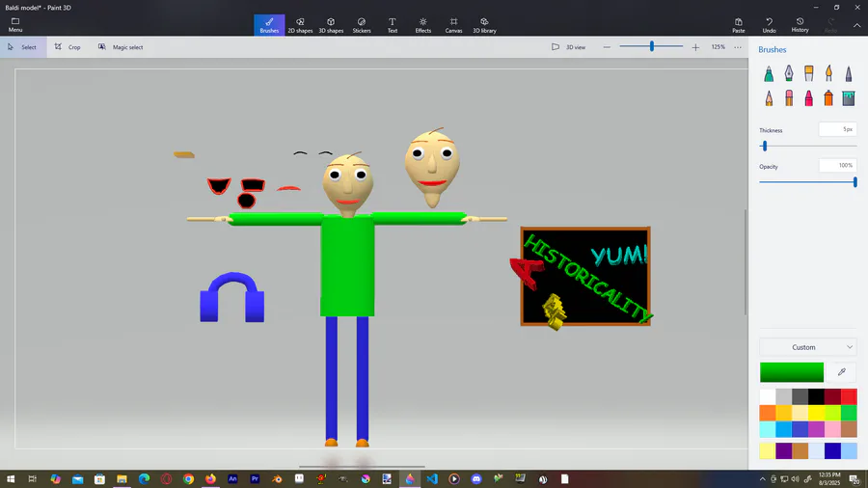Toggle the 3D view mode
The height and width of the screenshot is (488, 868).
(568, 47)
